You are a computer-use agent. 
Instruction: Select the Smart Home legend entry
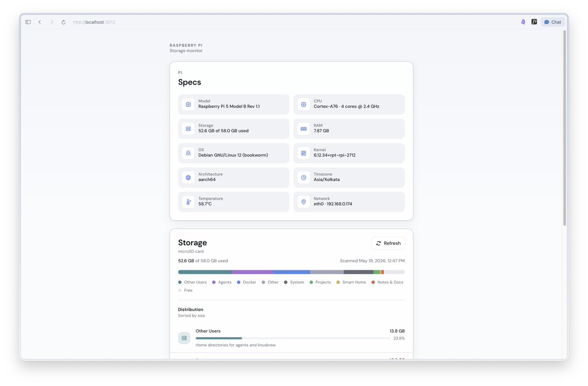coord(351,282)
